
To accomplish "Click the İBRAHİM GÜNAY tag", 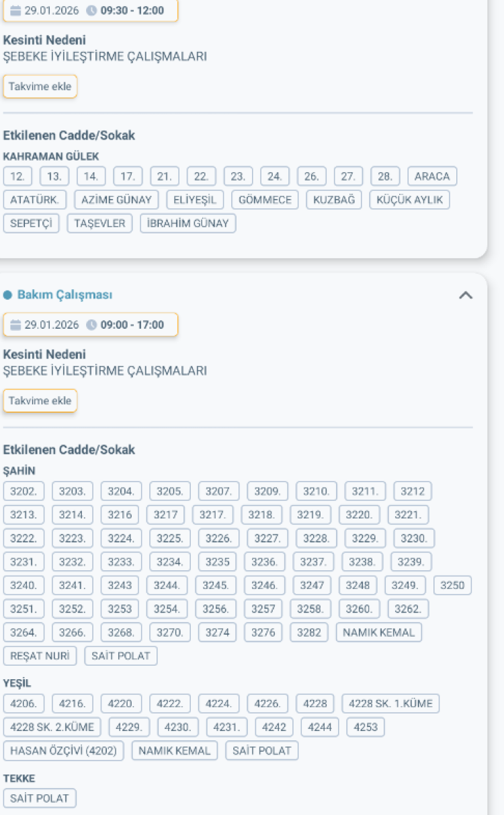I will click(x=188, y=223).
